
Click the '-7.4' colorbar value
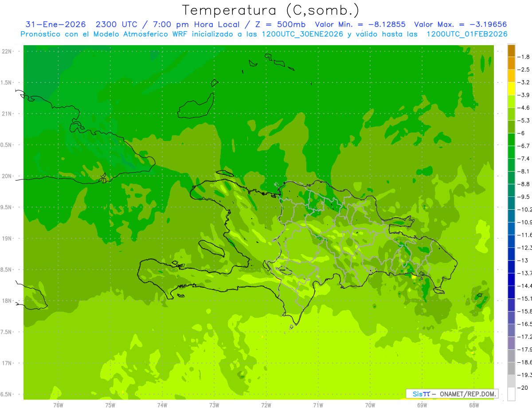524,158
